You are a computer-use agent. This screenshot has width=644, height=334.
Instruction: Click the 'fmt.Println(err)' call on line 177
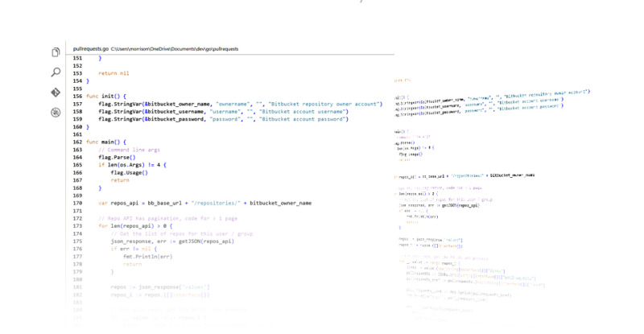click(148, 257)
